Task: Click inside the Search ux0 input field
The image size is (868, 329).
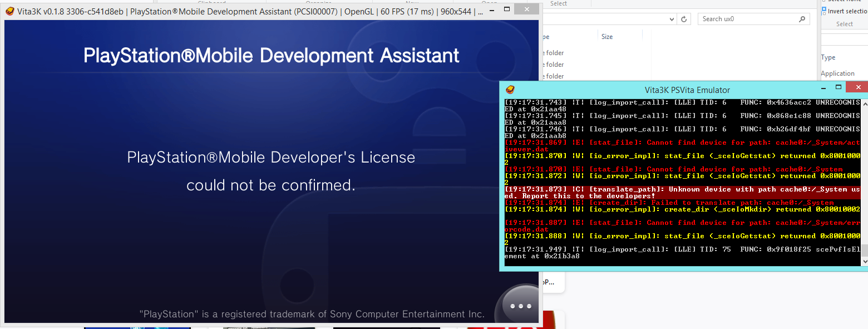Action: pyautogui.click(x=746, y=18)
